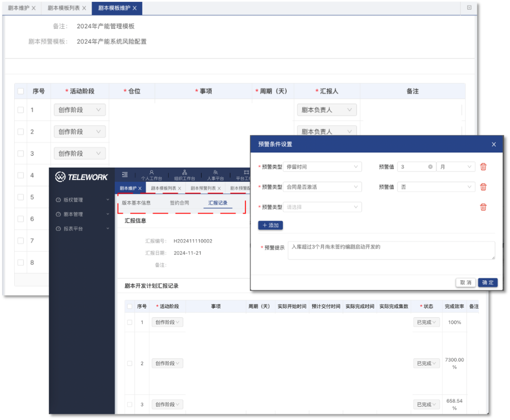Open 预警类型 dropdown showing 停留时间
The height and width of the screenshot is (420, 510).
point(323,167)
